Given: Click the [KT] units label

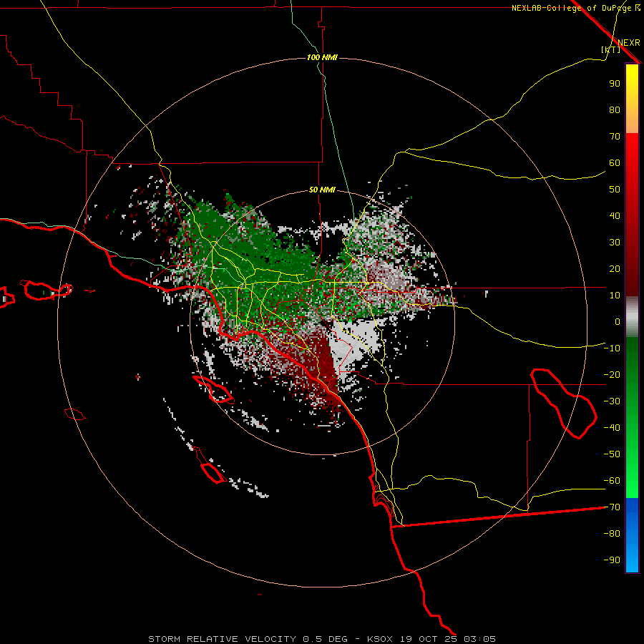Looking at the screenshot, I should coord(610,49).
